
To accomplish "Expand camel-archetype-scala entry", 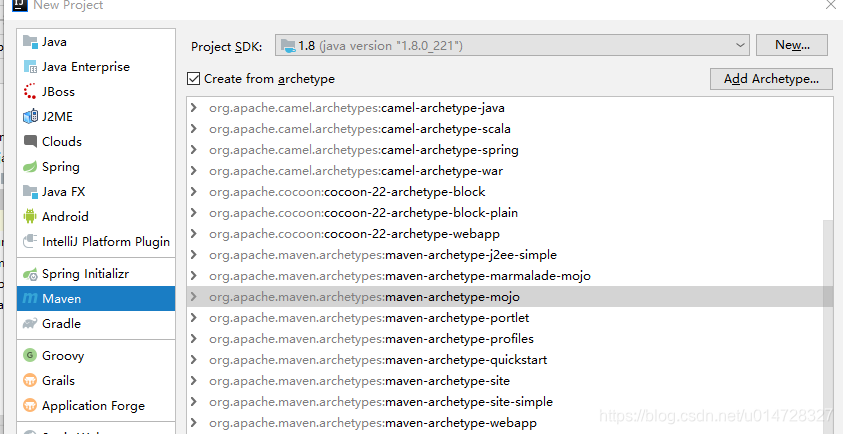I will 194,129.
